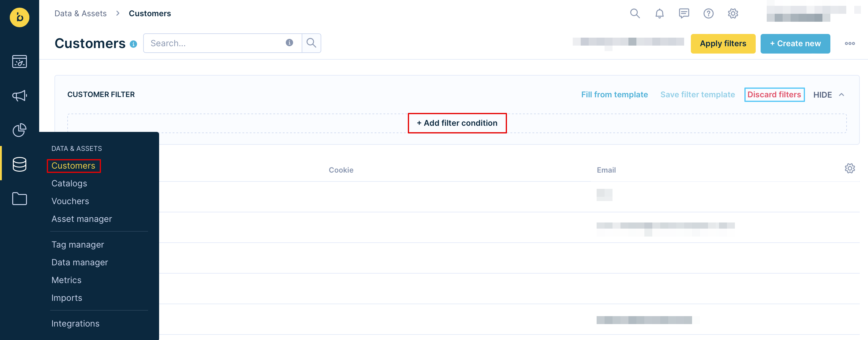Click the top bar search magnifier
Image resolution: width=868 pixels, height=340 pixels.
pos(635,14)
